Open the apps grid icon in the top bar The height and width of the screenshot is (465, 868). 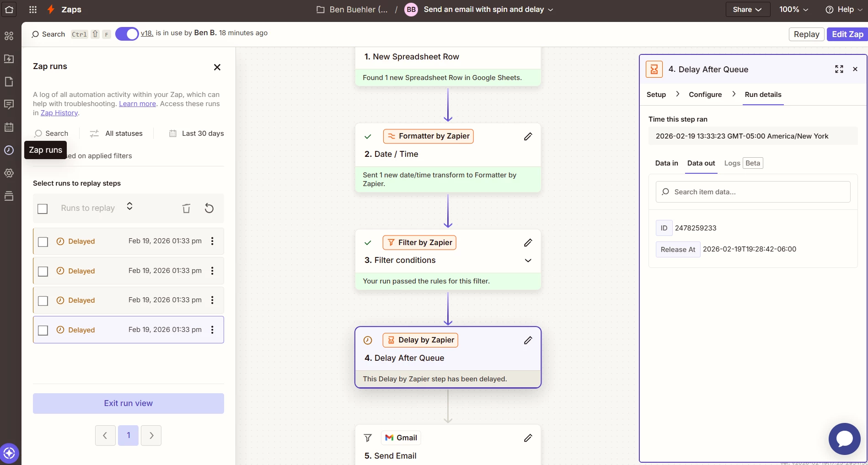[x=33, y=10]
